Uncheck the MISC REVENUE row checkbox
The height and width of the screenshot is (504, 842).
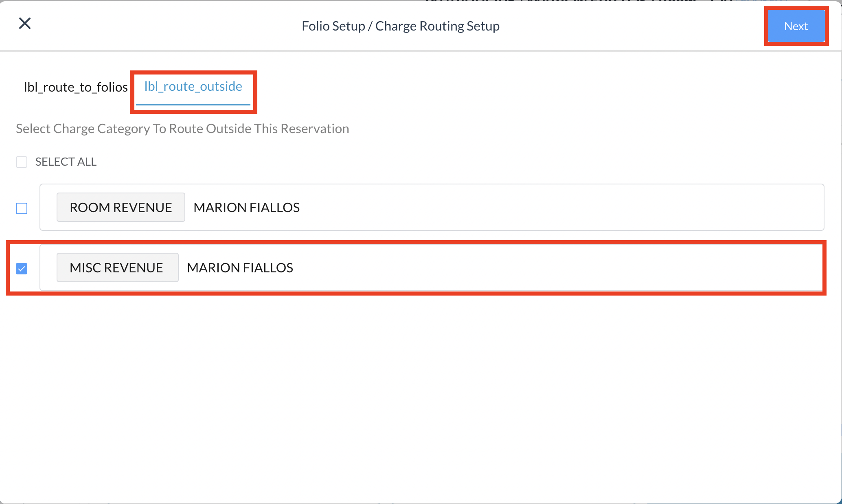22,269
